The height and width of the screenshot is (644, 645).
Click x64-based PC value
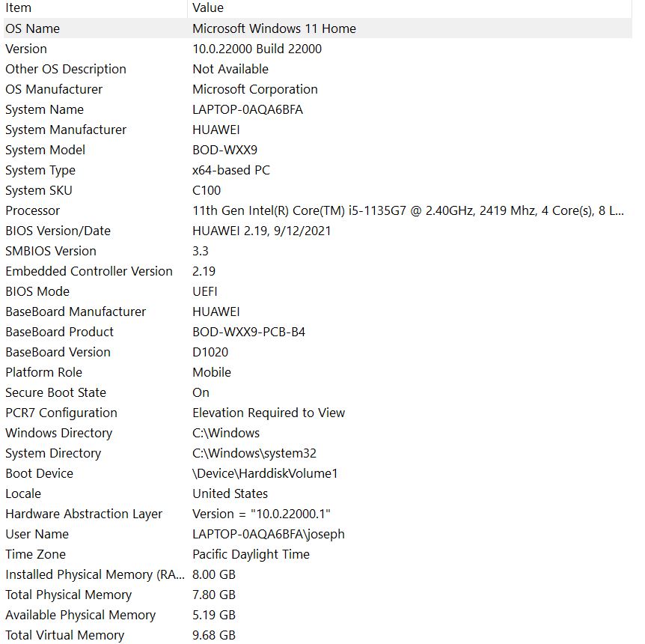click(230, 170)
